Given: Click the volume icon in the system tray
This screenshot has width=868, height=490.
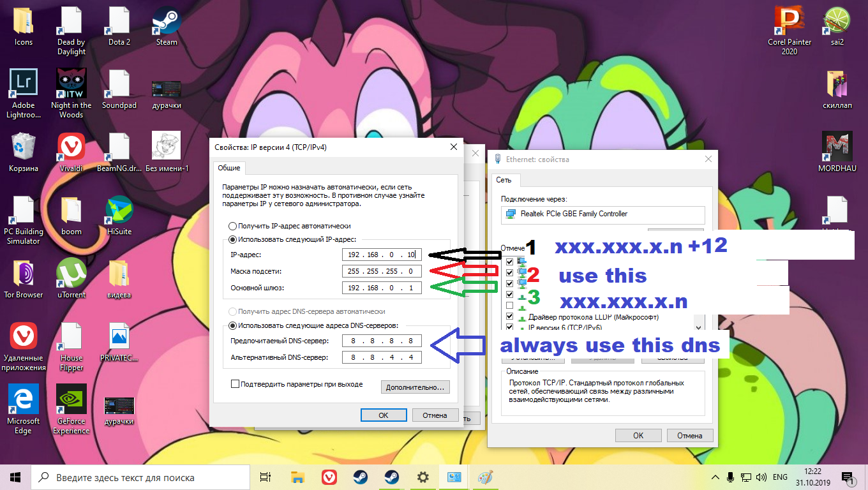Looking at the screenshot, I should tap(761, 477).
